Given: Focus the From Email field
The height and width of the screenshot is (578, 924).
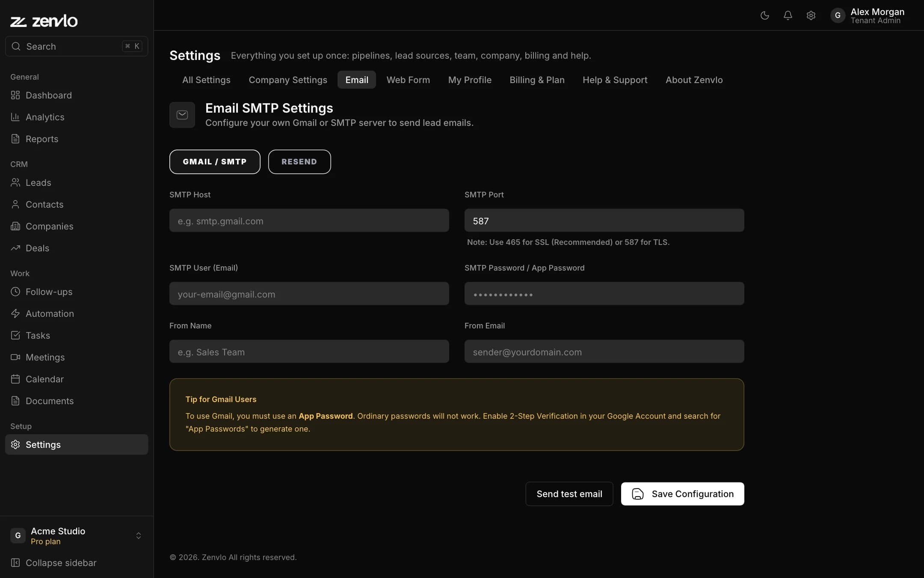Looking at the screenshot, I should pyautogui.click(x=604, y=352).
